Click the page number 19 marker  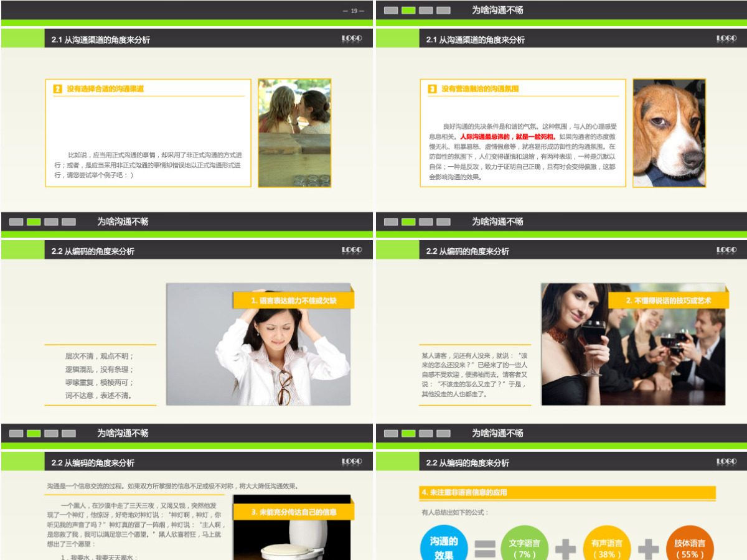354,11
